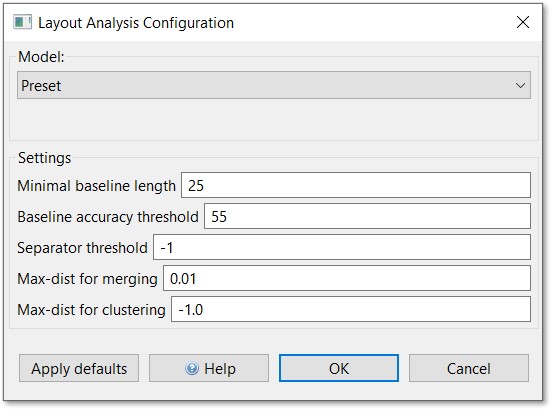Image resolution: width=552 pixels, height=410 pixels.
Task: Click the dialog's application icon in title bar
Action: (23, 22)
